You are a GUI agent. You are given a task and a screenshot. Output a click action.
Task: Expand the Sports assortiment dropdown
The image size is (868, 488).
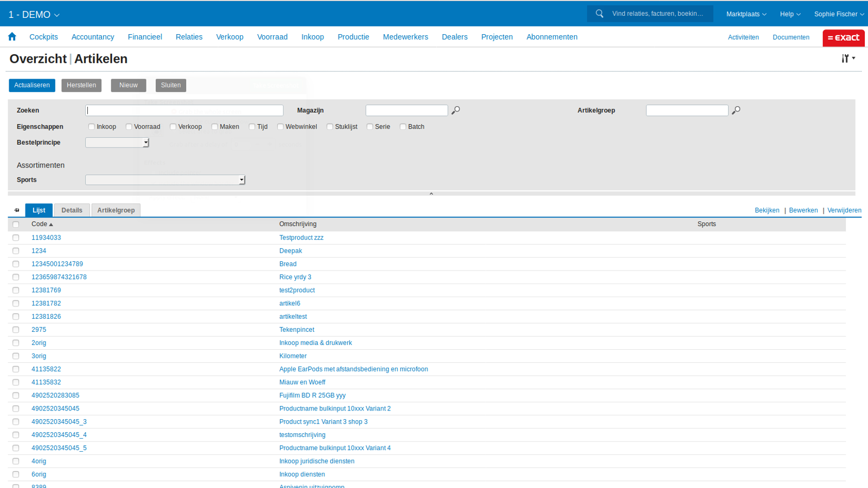(x=241, y=179)
